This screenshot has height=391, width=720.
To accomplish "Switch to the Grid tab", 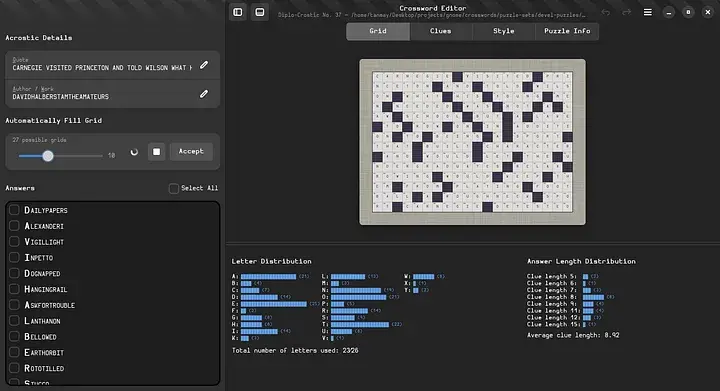I will pyautogui.click(x=378, y=31).
